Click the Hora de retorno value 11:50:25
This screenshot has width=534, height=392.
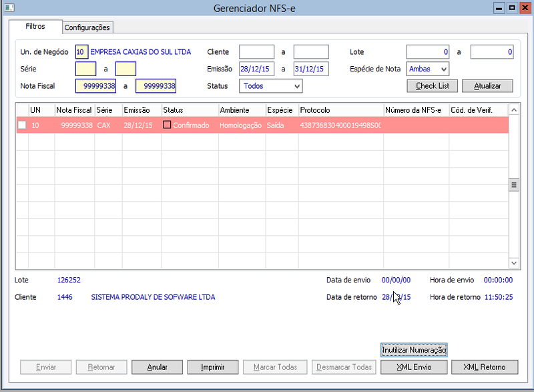[499, 297]
